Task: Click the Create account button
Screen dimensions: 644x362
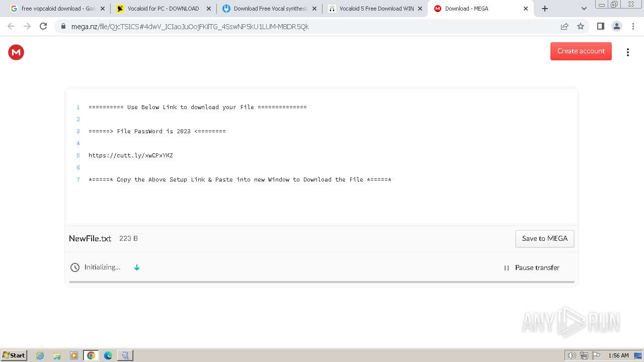Action: [581, 51]
